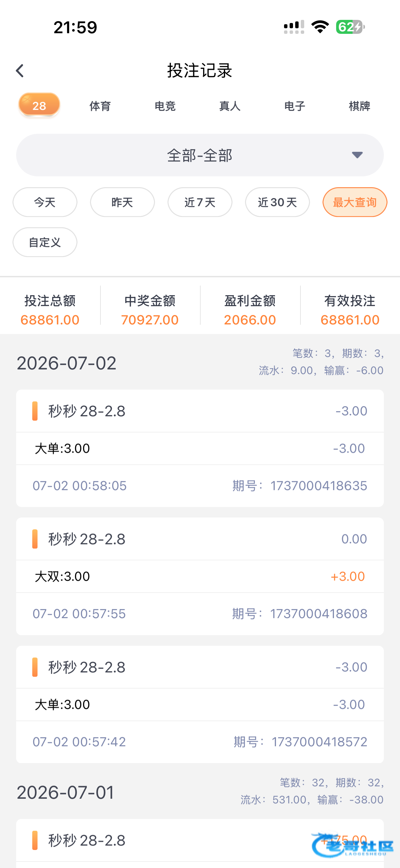This screenshot has width=400, height=868.
Task: Open the bet record with 期号 1737000418572
Action: [x=200, y=704]
